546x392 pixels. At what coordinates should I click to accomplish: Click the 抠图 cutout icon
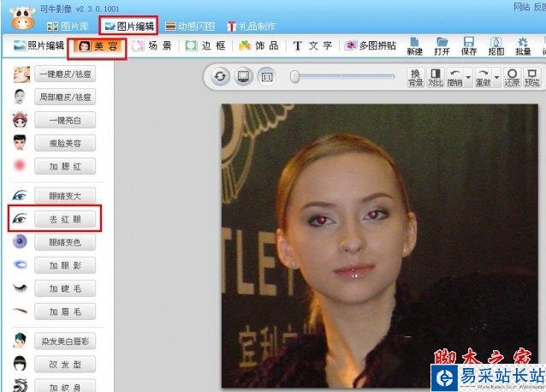click(496, 46)
